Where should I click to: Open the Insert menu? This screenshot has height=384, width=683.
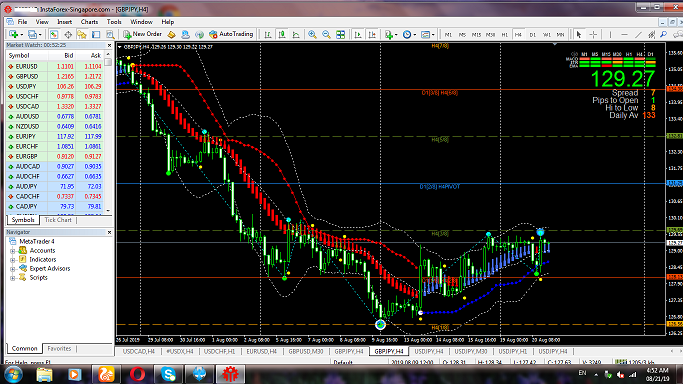(64, 22)
